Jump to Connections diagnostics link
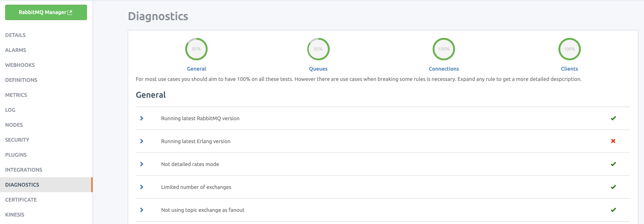The width and height of the screenshot is (644, 224). click(444, 69)
